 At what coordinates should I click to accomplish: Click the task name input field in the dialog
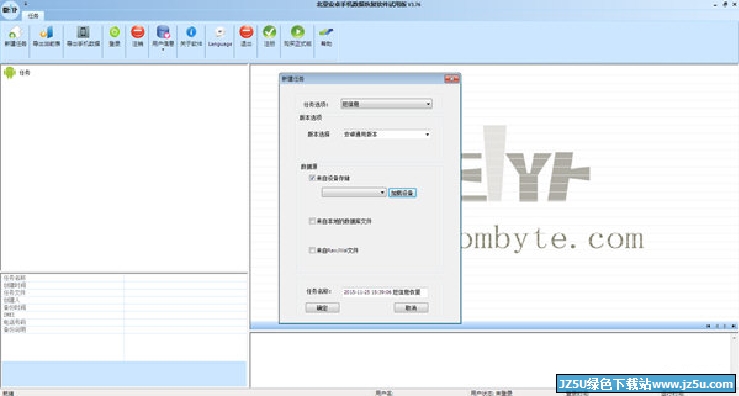point(385,292)
